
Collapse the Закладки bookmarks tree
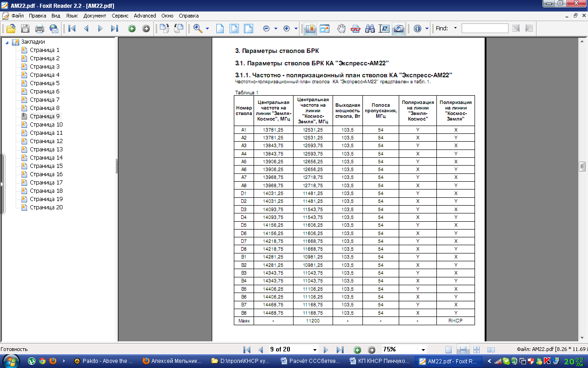(x=6, y=42)
